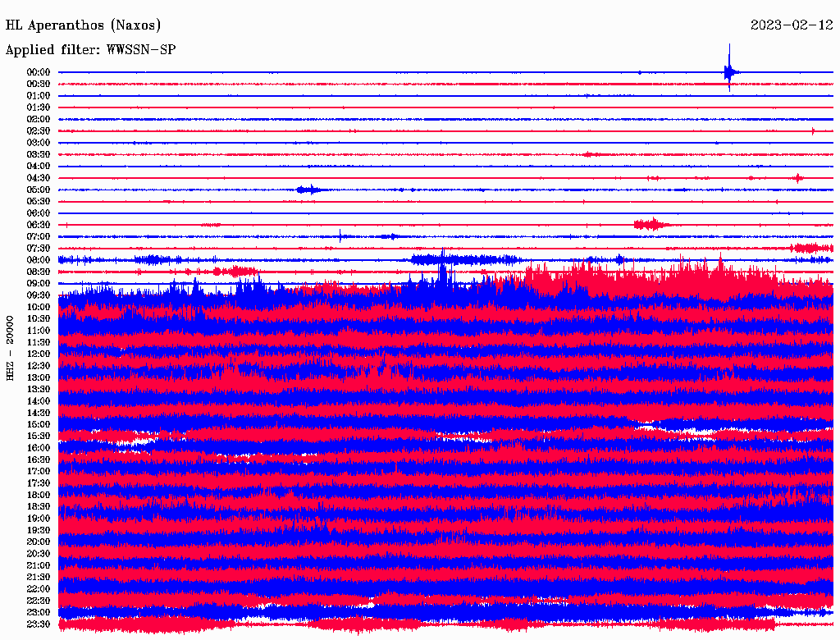Click the 21:00 time label
Image resolution: width=840 pixels, height=640 pixels.
(x=39, y=565)
